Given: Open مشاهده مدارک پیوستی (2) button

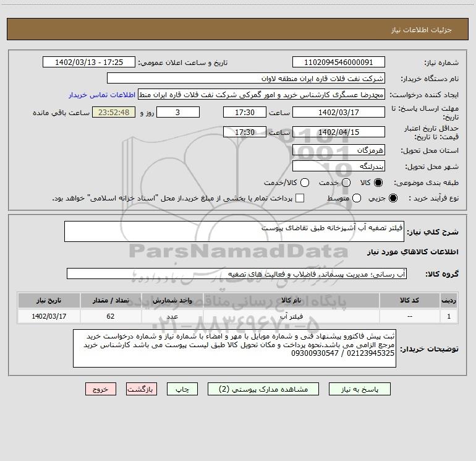Looking at the screenshot, I should (x=263, y=389).
